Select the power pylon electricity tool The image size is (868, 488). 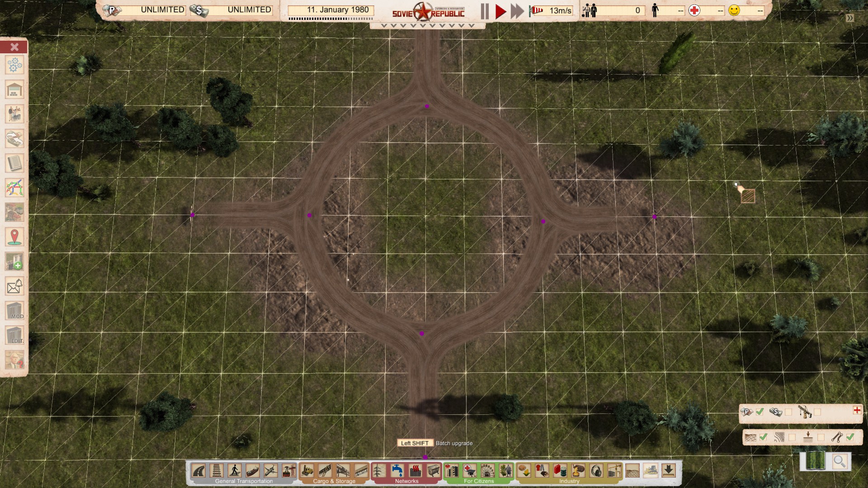pos(379,471)
